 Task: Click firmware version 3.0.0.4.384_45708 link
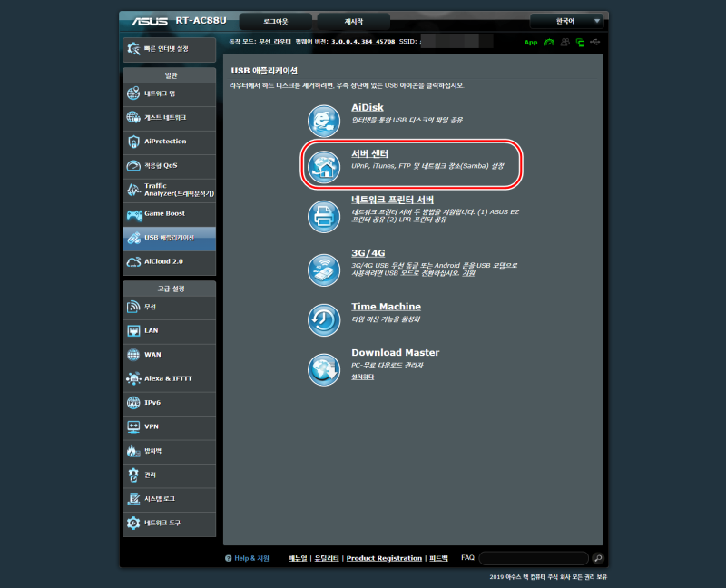[363, 42]
